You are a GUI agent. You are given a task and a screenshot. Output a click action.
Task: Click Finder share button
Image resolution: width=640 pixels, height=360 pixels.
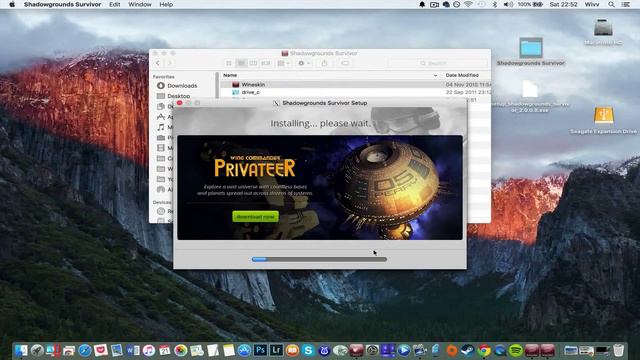point(324,63)
